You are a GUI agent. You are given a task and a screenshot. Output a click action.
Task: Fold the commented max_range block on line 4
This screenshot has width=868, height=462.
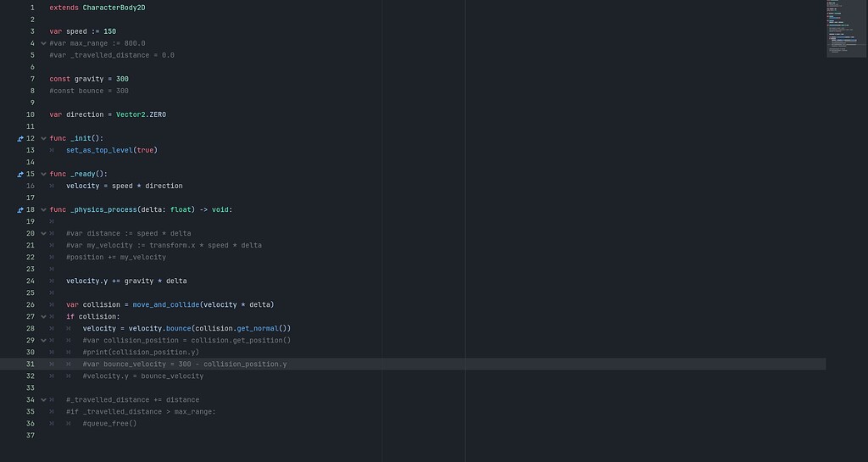click(x=43, y=43)
